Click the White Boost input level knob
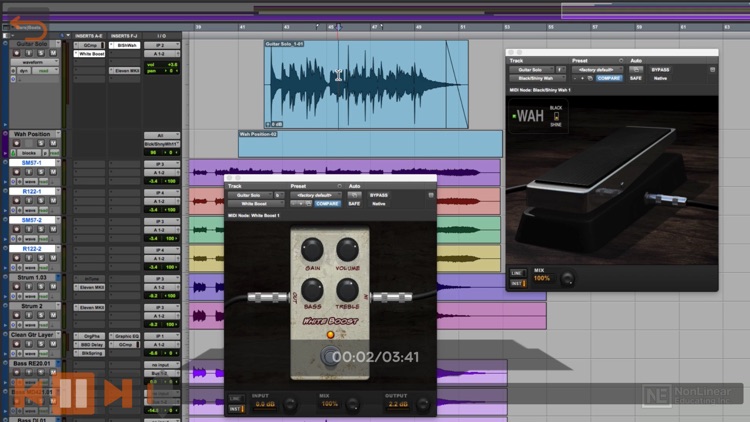 click(290, 405)
